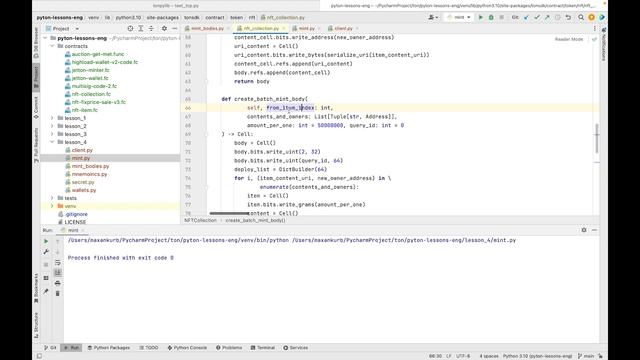The image size is (640, 360).
Task: Open Project panel gear options
Action: 164,29
